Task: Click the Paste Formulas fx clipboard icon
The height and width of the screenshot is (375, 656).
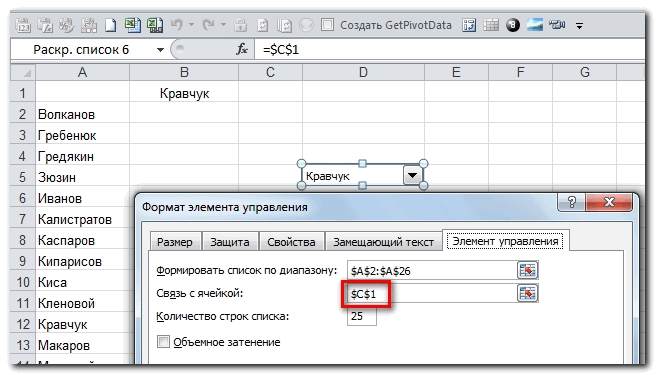Action: click(45, 25)
